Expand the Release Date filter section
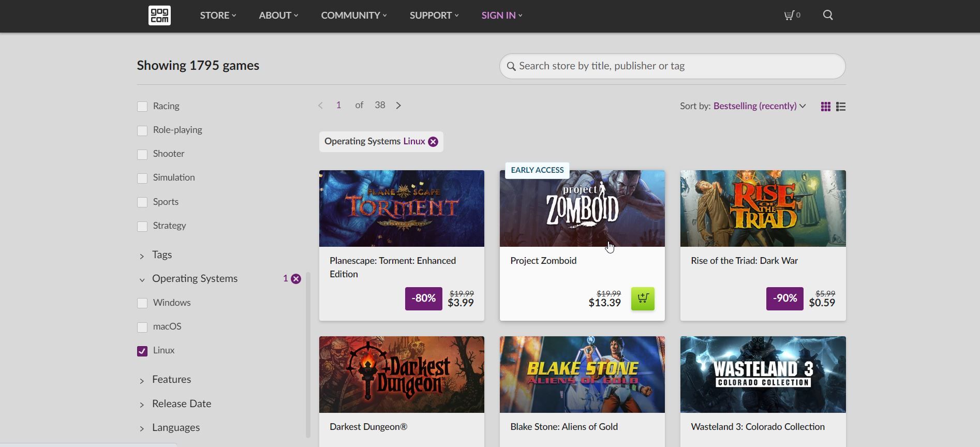980x447 pixels. coord(181,404)
